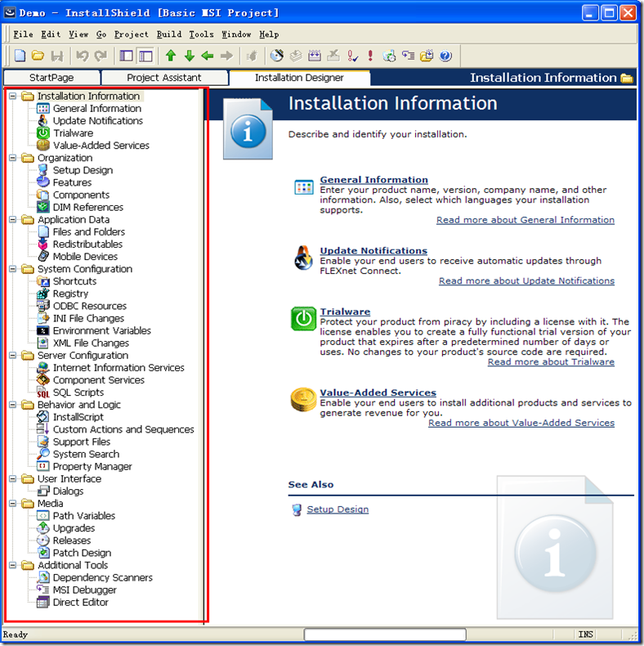The width and height of the screenshot is (644, 646).
Task: Click Read more about Update Notifications
Action: tap(526, 281)
